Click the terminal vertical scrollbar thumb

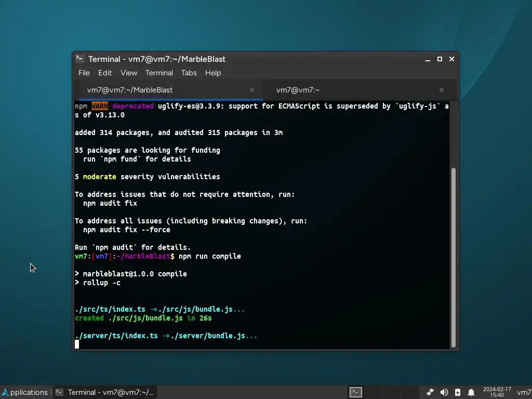pyautogui.click(x=453, y=257)
